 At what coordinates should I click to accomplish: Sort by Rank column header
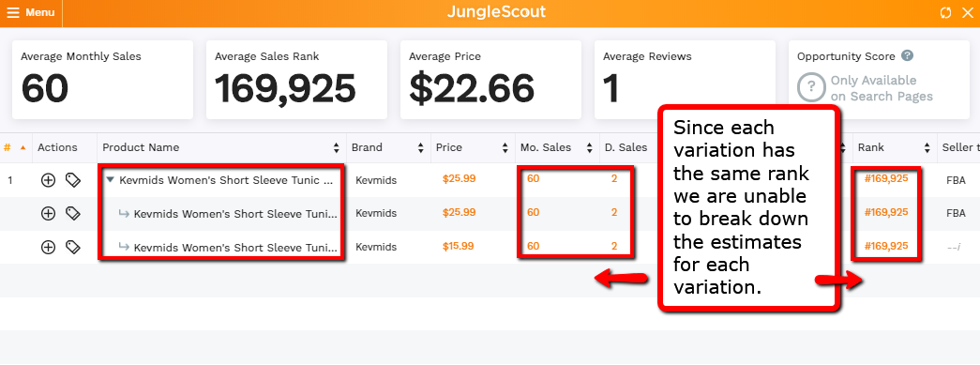tap(894, 148)
